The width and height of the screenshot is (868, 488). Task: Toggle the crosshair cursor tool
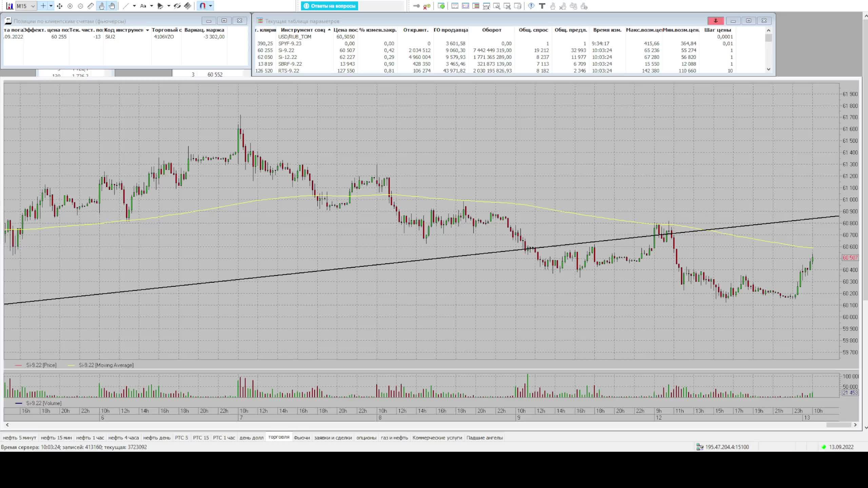coord(43,6)
